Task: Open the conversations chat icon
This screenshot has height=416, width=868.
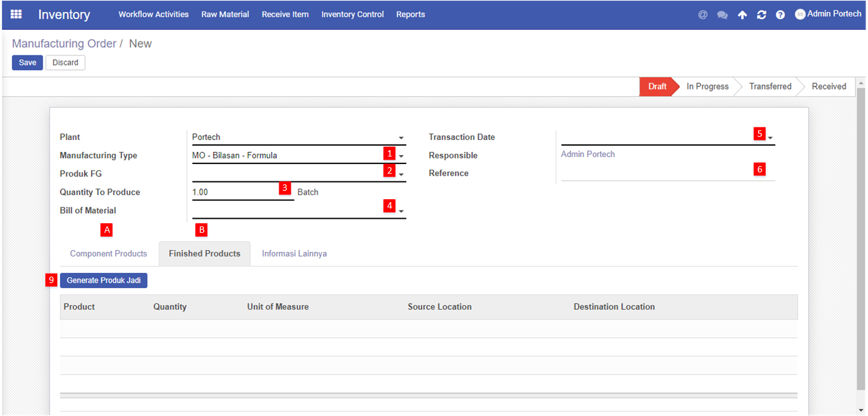Action: point(722,15)
